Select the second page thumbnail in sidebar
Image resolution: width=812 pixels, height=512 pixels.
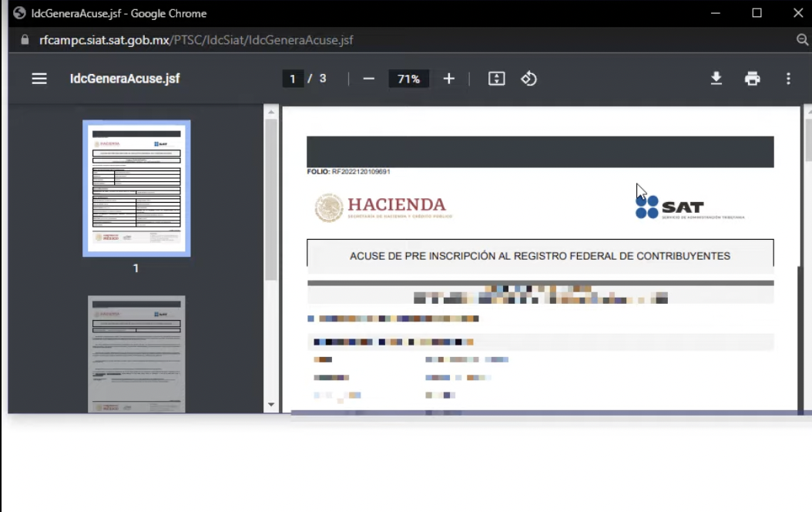(136, 354)
